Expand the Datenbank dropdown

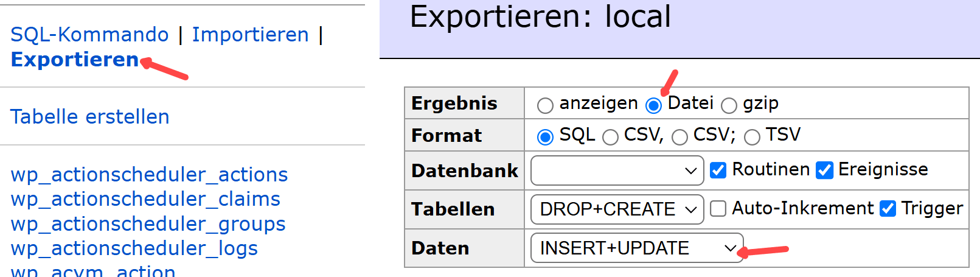[x=617, y=170]
